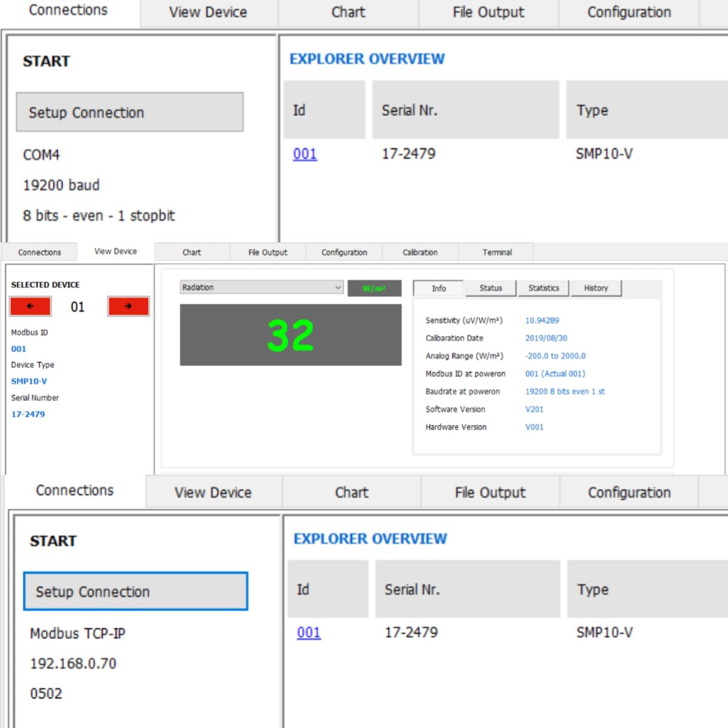Switch to the Info tab

(x=439, y=288)
